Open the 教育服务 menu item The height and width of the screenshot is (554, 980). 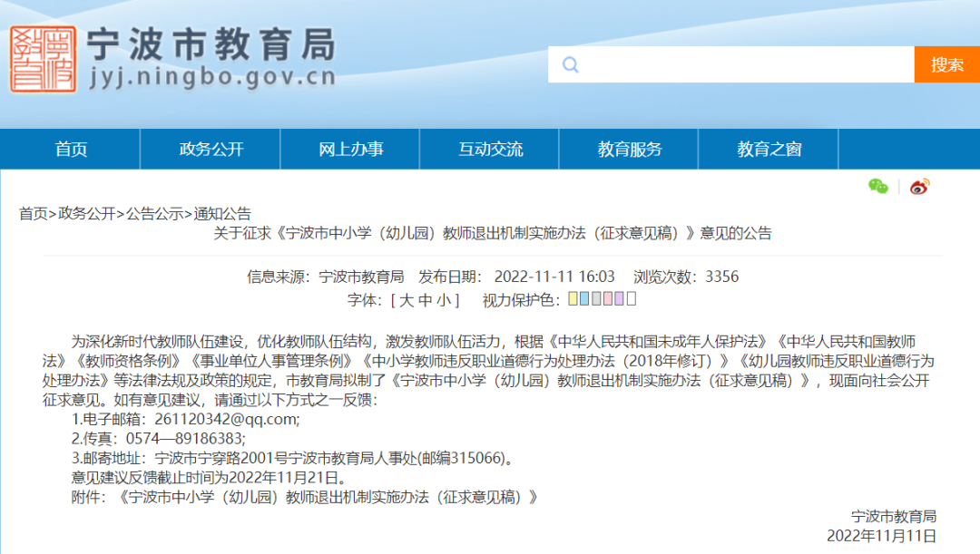[x=630, y=150]
